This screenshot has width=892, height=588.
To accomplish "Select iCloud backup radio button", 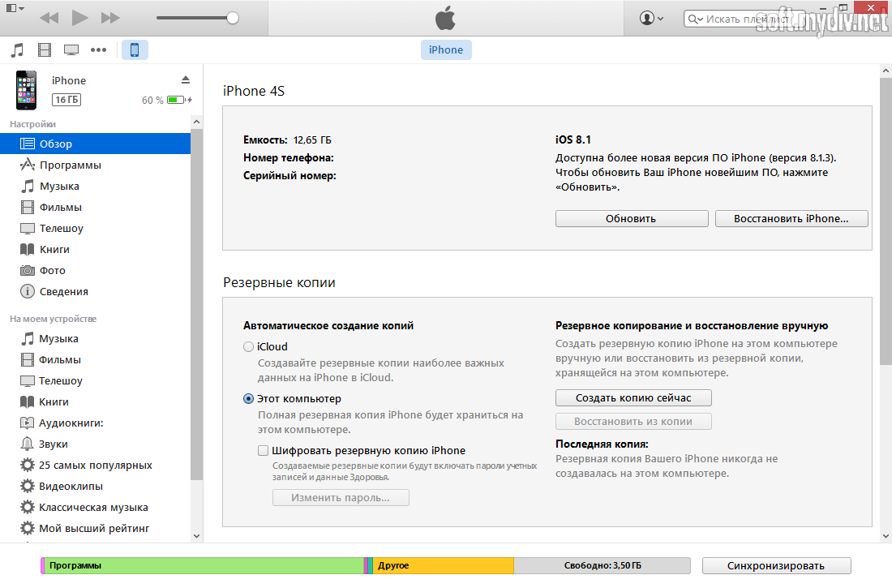I will (x=249, y=346).
